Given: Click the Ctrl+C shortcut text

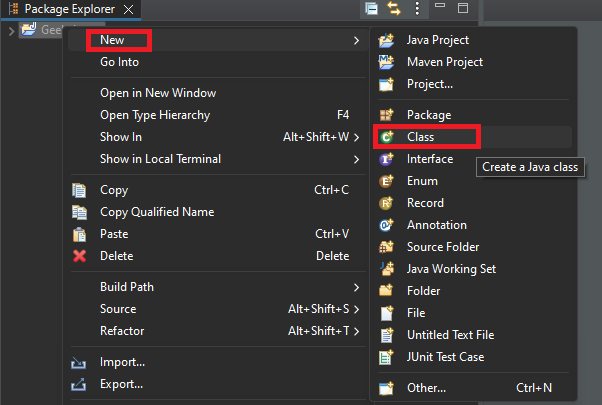Looking at the screenshot, I should [332, 190].
